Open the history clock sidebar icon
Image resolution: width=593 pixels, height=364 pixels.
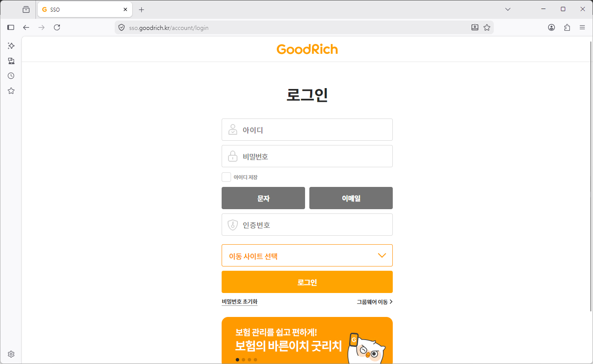[x=11, y=76]
